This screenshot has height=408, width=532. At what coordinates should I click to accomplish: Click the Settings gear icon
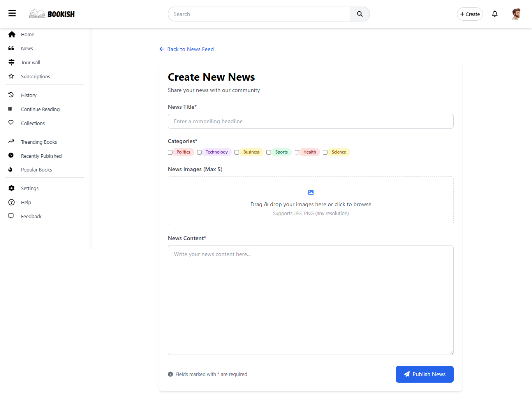pyautogui.click(x=12, y=188)
